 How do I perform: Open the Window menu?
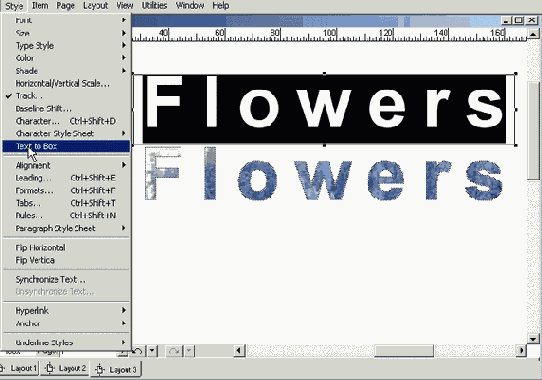[x=190, y=6]
